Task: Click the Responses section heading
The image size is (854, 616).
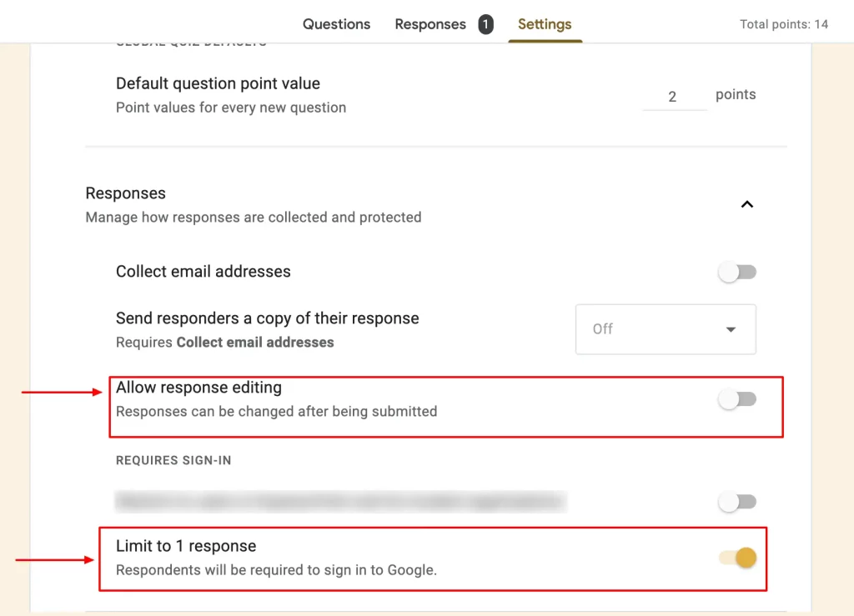Action: tap(126, 193)
